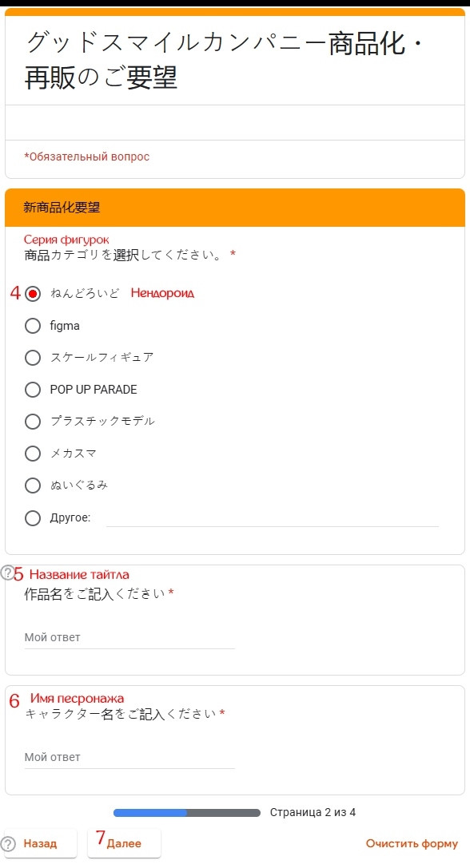Pick the メカスマ radio option
The width and height of the screenshot is (470, 868).
click(33, 454)
